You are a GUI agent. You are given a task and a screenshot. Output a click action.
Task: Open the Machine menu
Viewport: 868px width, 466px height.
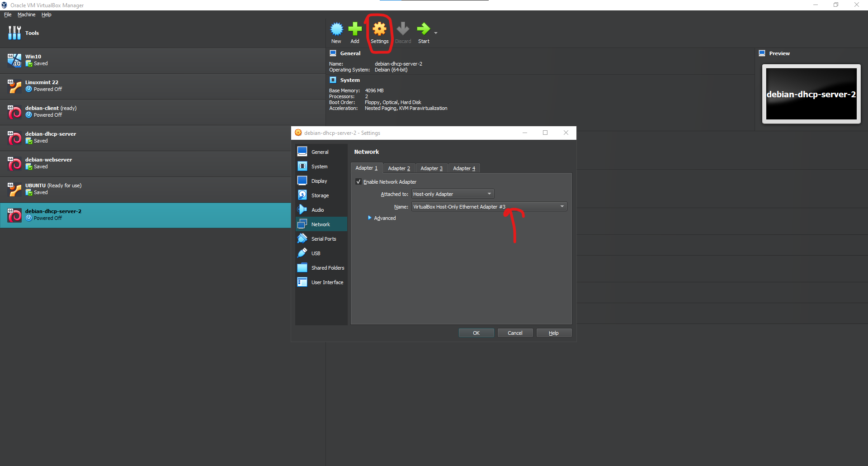pyautogui.click(x=26, y=14)
